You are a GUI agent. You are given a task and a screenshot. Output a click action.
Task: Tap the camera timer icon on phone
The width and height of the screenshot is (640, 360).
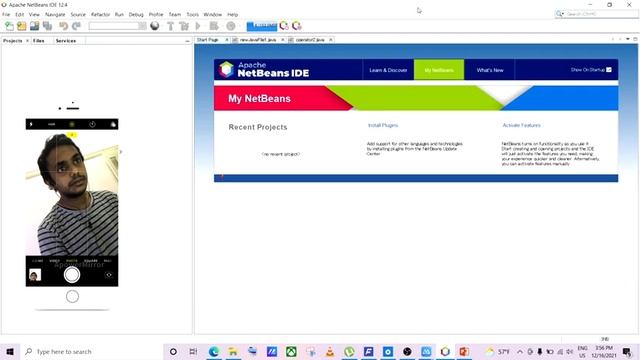click(x=92, y=124)
